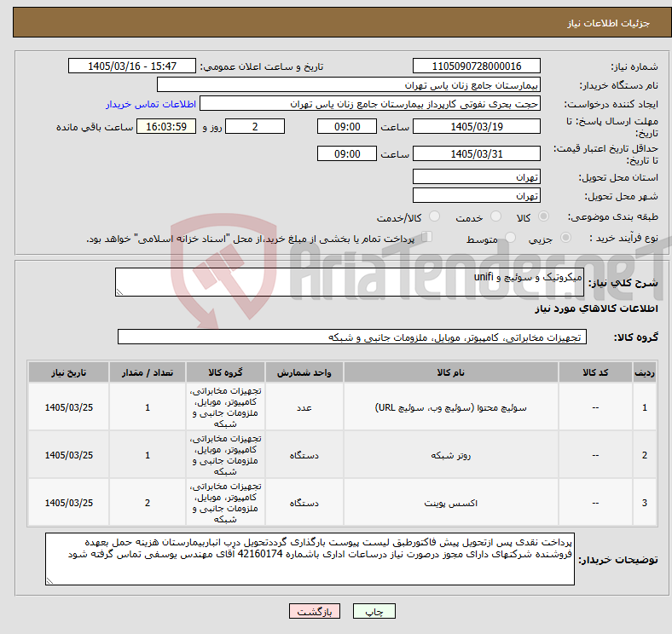The height and width of the screenshot is (634, 672).
Task: Select the جزیی purchase type radio
Action: [565, 237]
